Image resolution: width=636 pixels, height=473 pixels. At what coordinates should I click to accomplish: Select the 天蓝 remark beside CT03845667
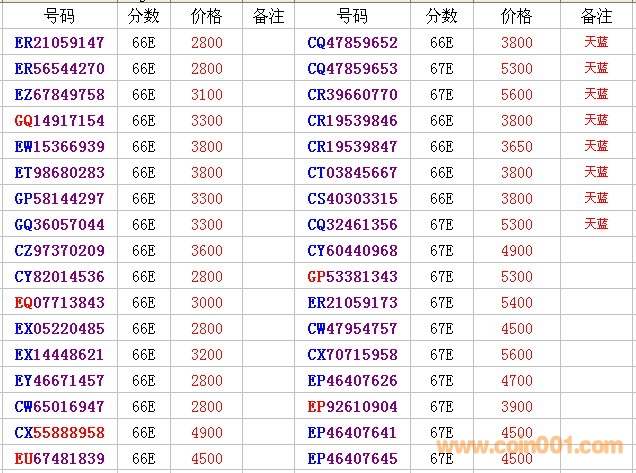click(596, 173)
